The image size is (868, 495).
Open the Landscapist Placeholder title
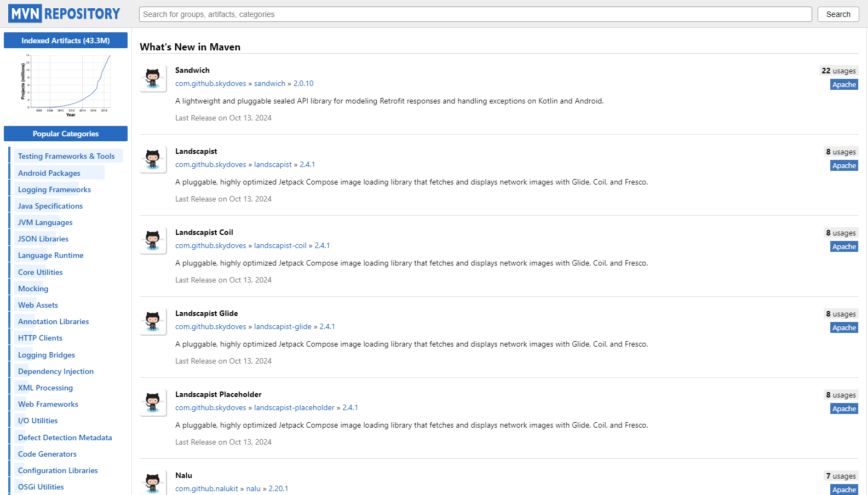(x=219, y=394)
